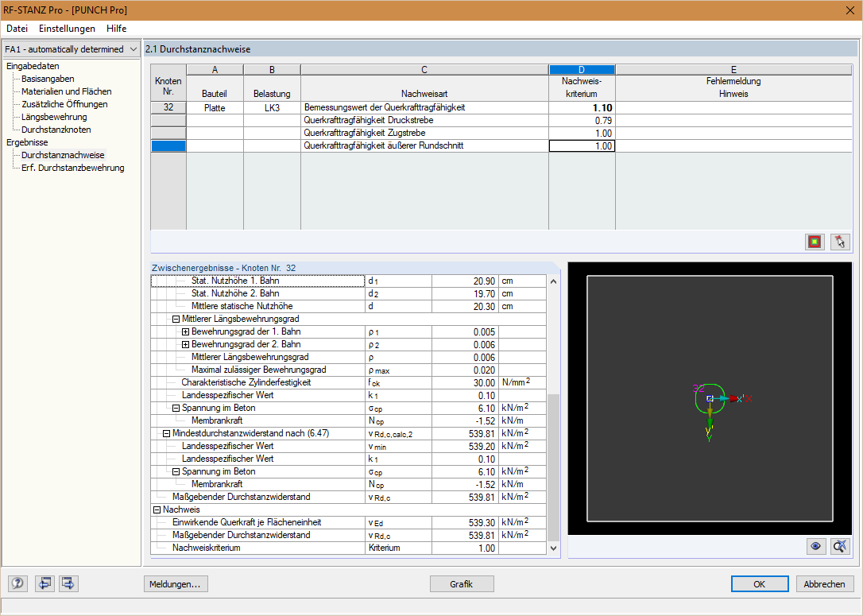Click the blue selected row header
This screenshot has width=863, height=616.
coord(168,146)
